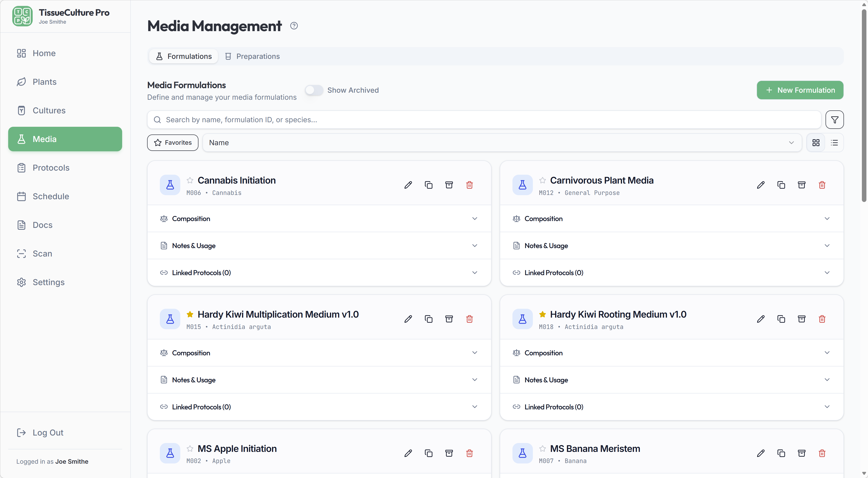Expand Notes & Usage for Carnivorous Plant Media

tap(671, 246)
